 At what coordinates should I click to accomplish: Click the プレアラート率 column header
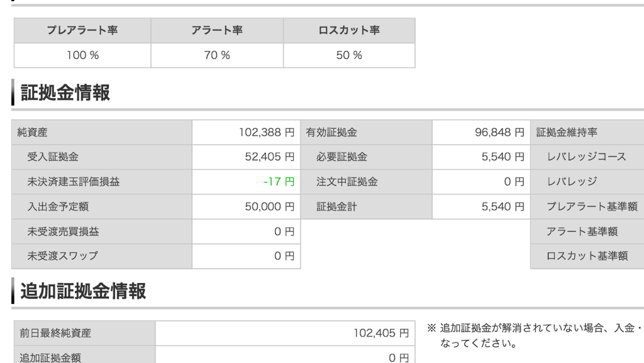pos(82,31)
